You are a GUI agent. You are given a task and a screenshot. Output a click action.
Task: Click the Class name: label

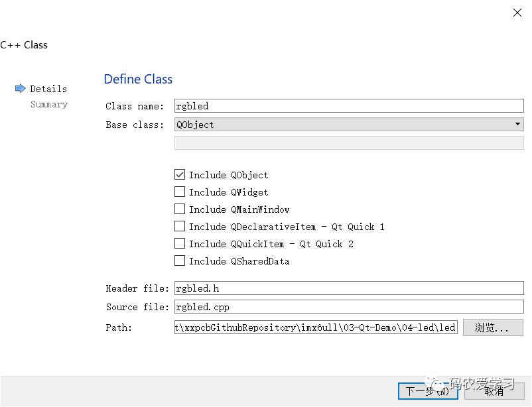(135, 106)
